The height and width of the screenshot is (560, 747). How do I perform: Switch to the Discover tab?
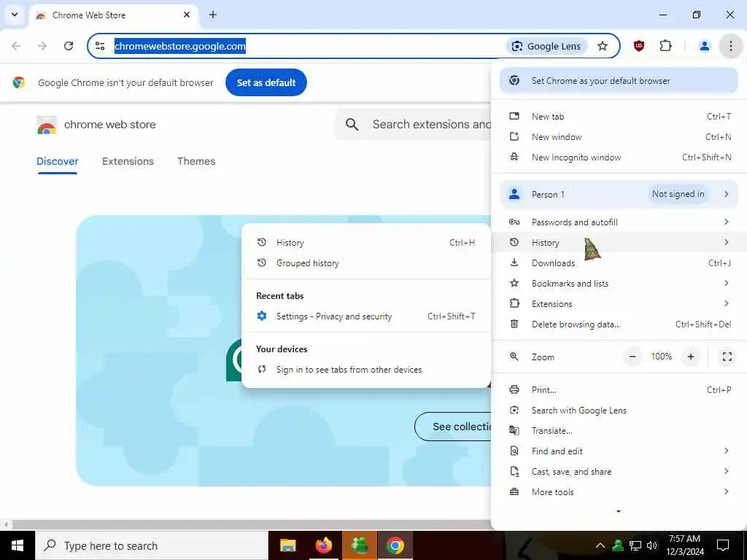point(57,161)
